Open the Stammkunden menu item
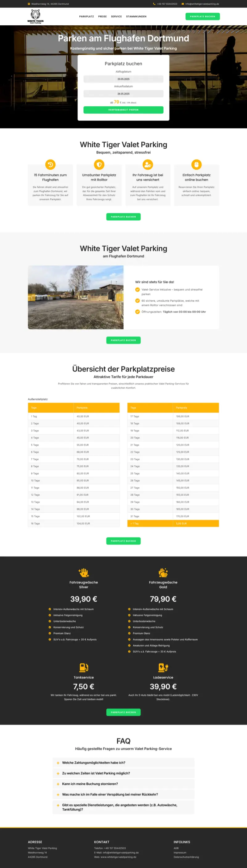Screen dimensions: 247x868 coord(136,16)
